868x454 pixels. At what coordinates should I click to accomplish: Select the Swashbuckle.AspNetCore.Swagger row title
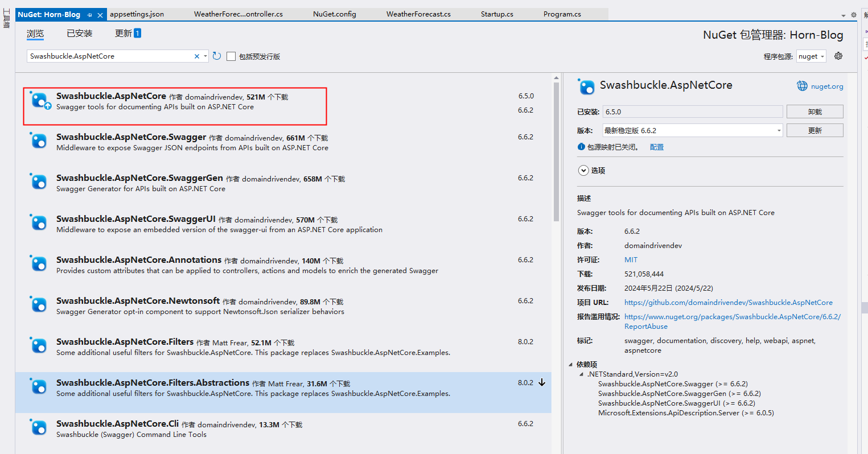(131, 137)
